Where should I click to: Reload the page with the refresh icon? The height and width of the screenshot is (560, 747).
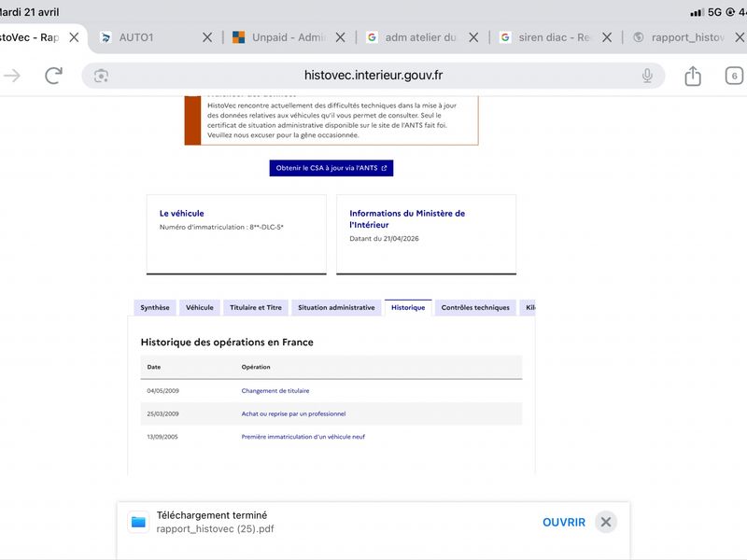tap(53, 76)
